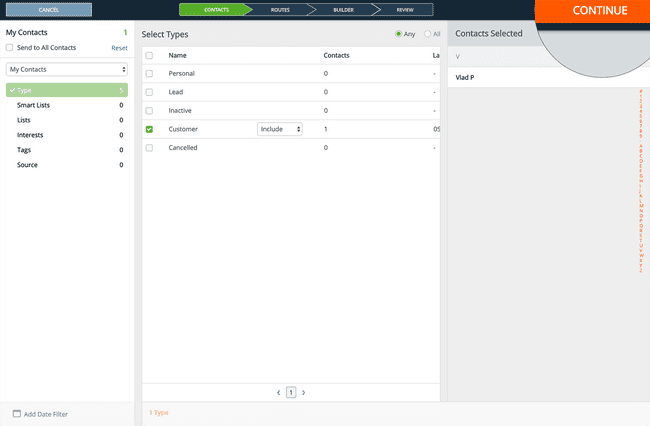The width and height of the screenshot is (650, 426).
Task: Toggle the select-all types header checkbox
Action: click(149, 56)
